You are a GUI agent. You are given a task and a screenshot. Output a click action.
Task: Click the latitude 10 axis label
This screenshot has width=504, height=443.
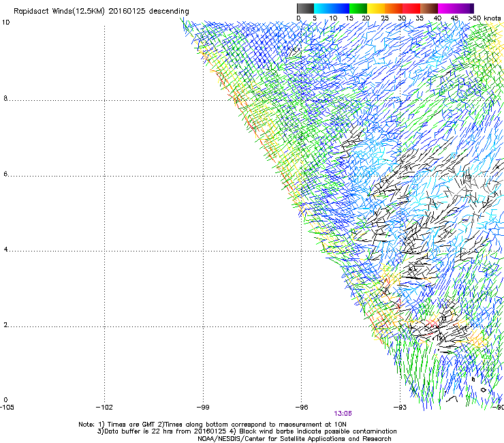[5, 22]
